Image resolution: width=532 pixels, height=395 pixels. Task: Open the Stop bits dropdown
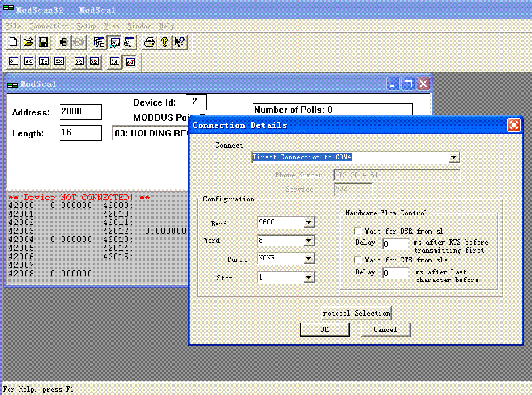(309, 278)
